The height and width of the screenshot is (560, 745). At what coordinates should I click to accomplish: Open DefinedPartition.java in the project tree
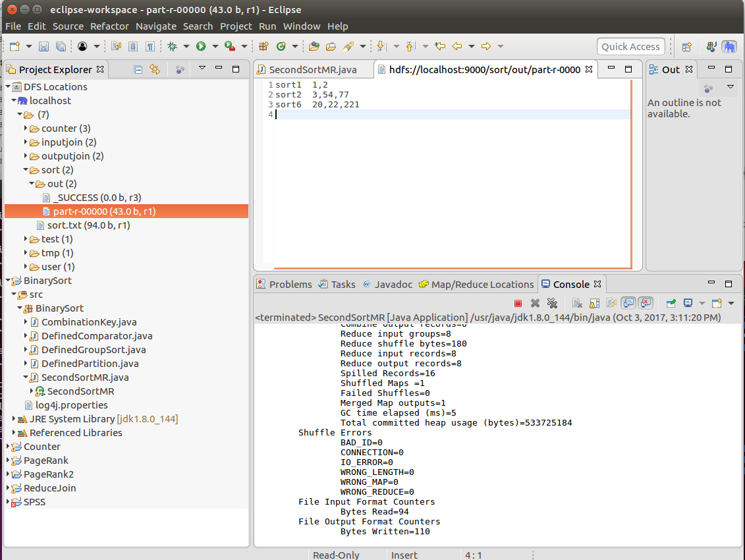tap(90, 364)
